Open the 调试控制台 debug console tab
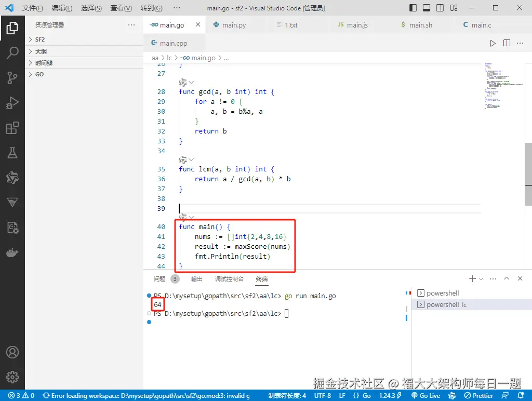Image resolution: width=532 pixels, height=401 pixels. 229,279
